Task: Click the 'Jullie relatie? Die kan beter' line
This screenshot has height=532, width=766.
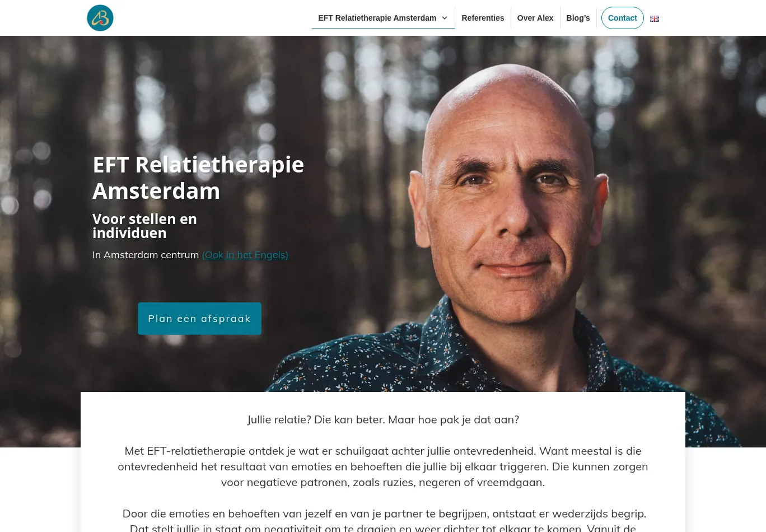Action: point(383,419)
